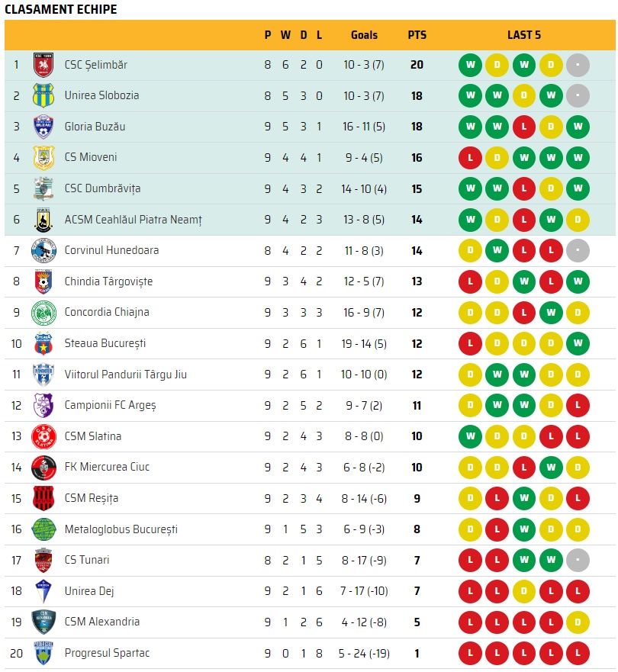Click the Goals column header
Viewport: 618px width, 672px height.
click(364, 35)
